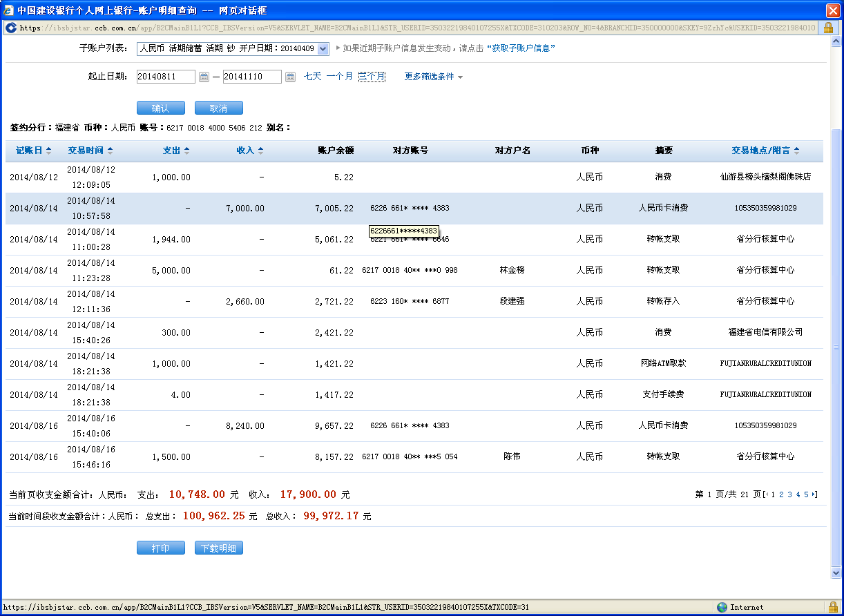Select the 一个月 date range shortcut
This screenshot has height=616, width=844.
[x=339, y=77]
